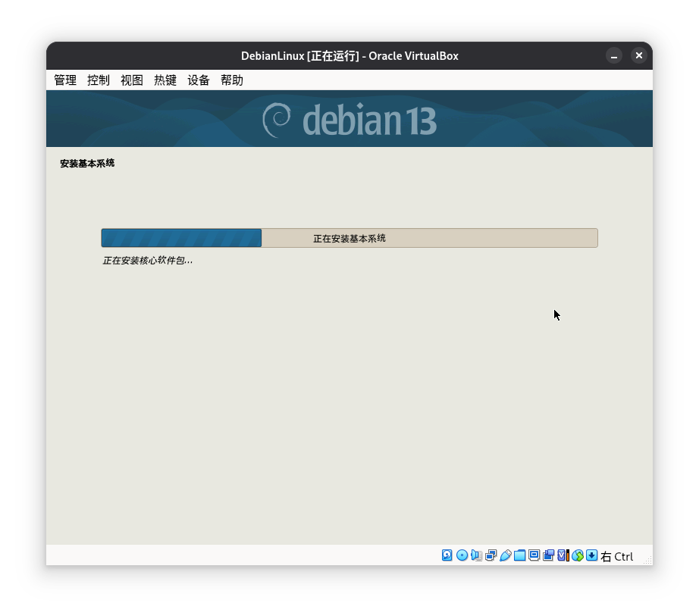Click the CPU virtualization status icon
Image resolution: width=699 pixels, height=616 pixels.
563,555
